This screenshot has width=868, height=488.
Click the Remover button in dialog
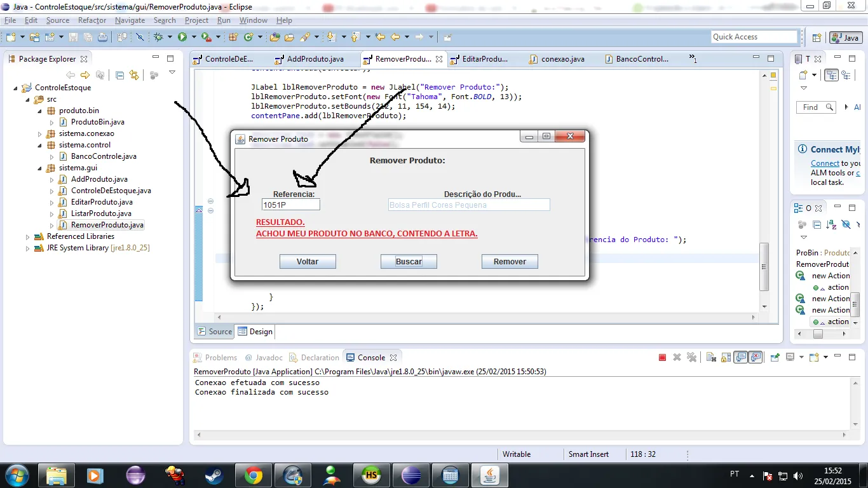510,262
